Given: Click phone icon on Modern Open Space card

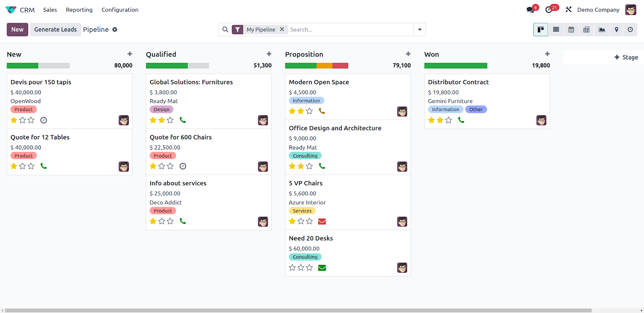Looking at the screenshot, I should click(322, 111).
